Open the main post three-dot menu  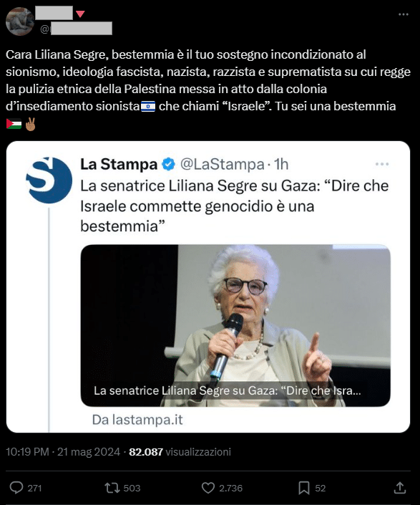[404, 14]
